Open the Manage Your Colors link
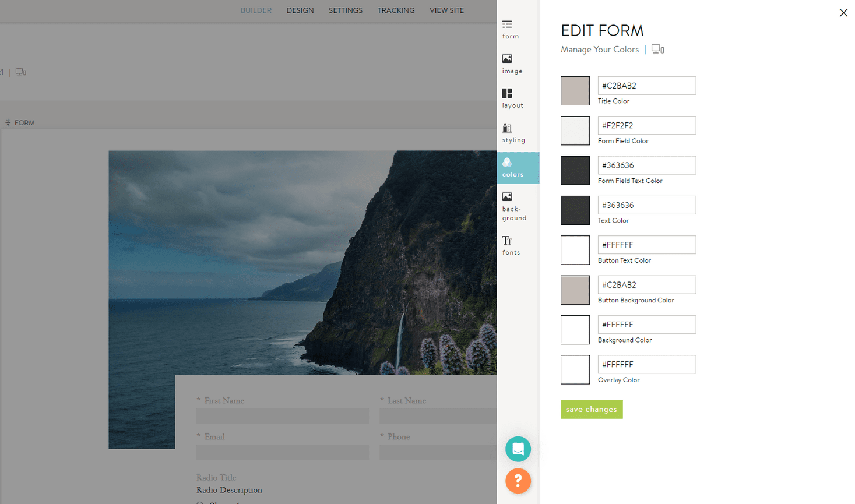The image size is (855, 504). 600,50
